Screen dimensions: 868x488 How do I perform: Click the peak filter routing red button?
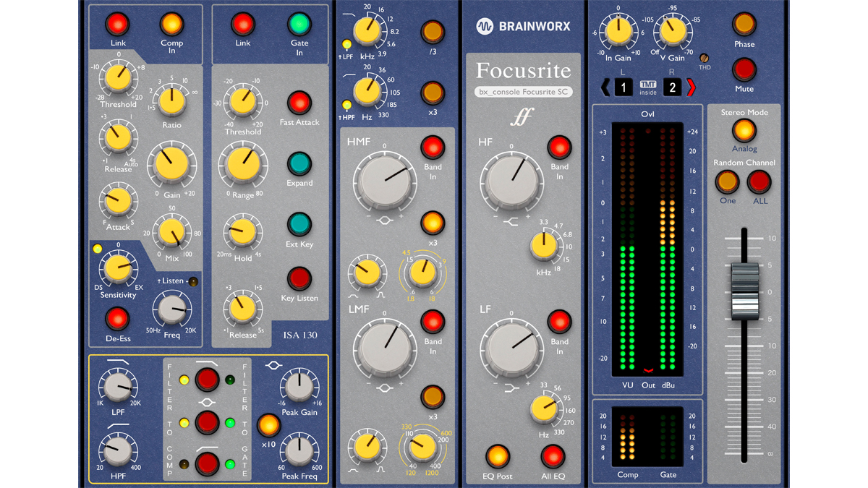pos(207,421)
